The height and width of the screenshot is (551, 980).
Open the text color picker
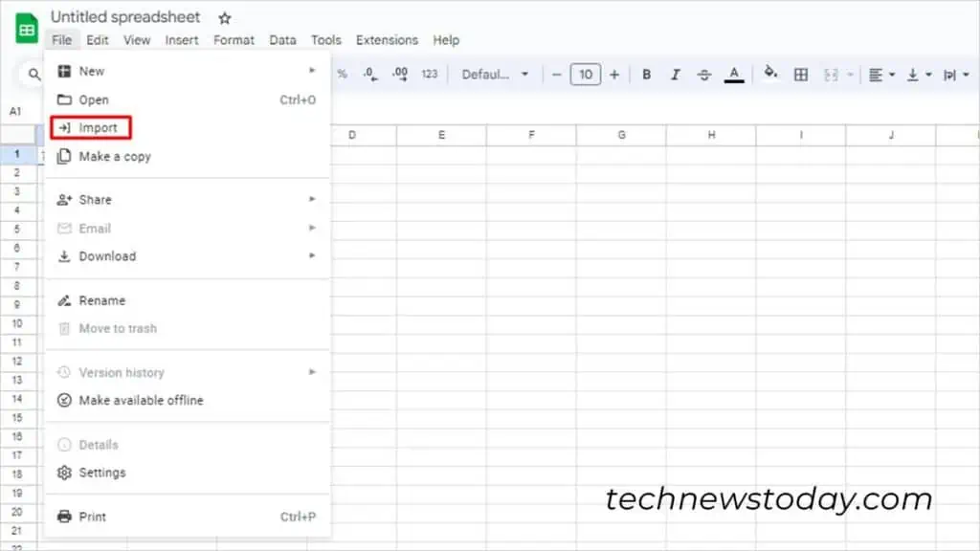pos(734,75)
